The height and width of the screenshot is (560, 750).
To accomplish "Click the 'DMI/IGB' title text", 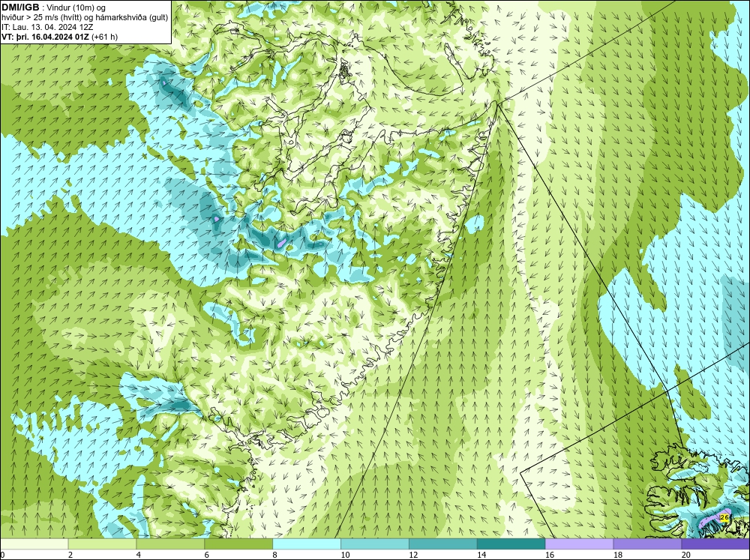I will click(20, 7).
